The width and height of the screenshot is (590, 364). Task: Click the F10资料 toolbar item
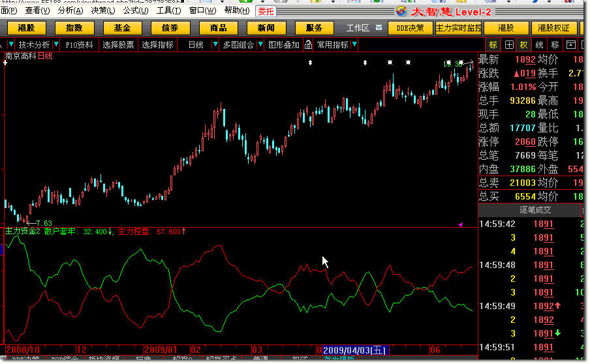tap(79, 45)
